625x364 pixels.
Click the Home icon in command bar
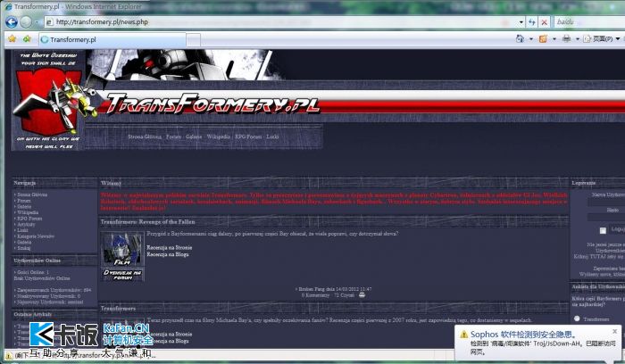pos(520,38)
